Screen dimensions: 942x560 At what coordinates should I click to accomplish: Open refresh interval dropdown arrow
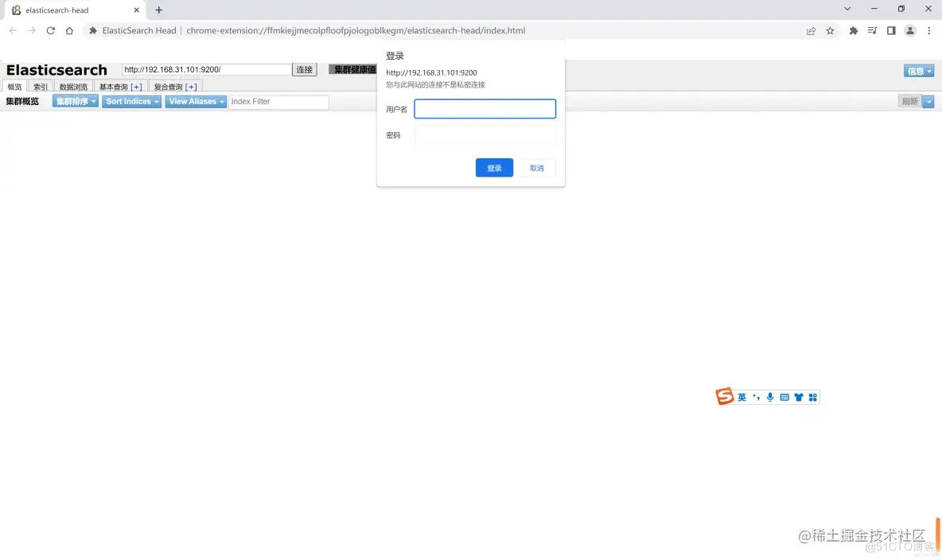pyautogui.click(x=928, y=102)
